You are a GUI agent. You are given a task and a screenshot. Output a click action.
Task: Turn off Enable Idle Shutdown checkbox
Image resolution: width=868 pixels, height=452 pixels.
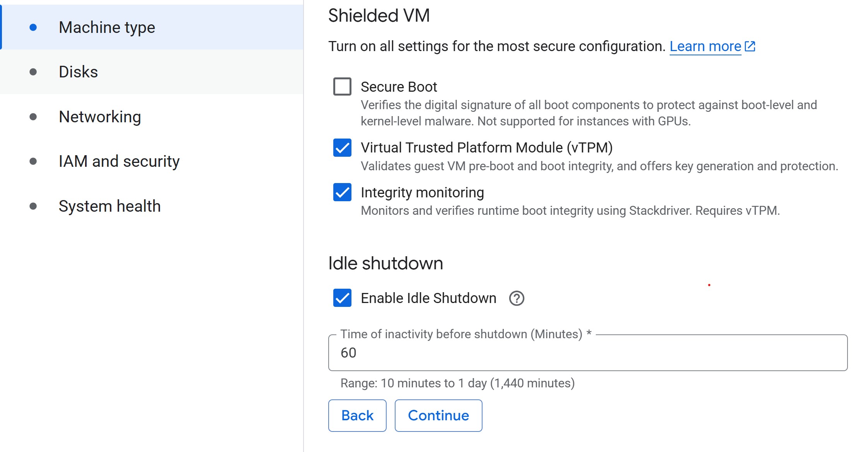coord(342,298)
